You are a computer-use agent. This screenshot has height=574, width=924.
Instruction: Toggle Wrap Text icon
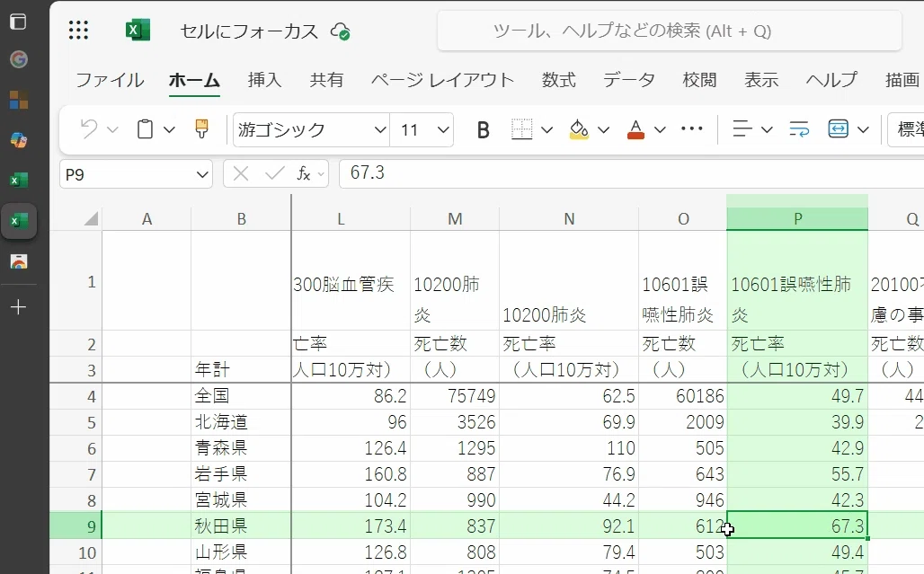pos(799,129)
